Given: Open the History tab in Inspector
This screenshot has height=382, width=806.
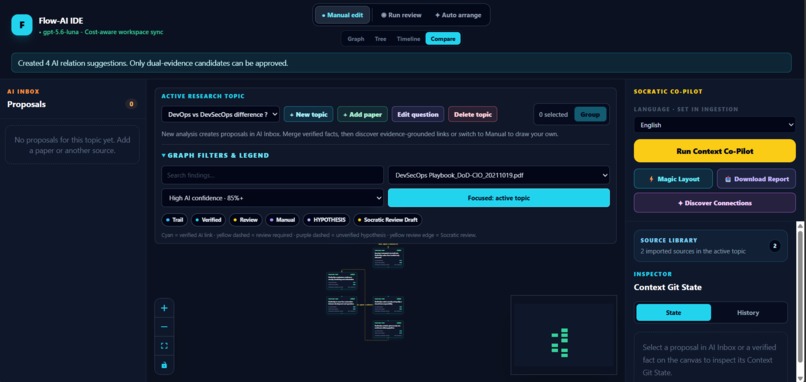Looking at the screenshot, I should click(748, 313).
